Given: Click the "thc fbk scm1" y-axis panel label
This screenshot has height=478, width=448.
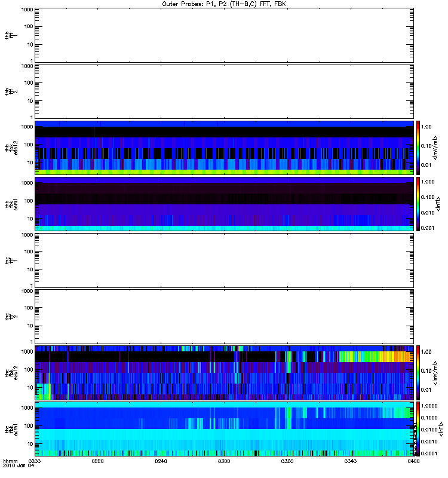Looking at the screenshot, I should tap(11, 429).
